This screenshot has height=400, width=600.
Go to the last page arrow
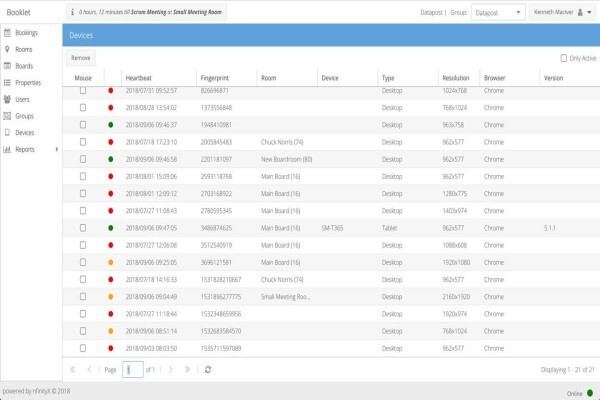point(187,369)
